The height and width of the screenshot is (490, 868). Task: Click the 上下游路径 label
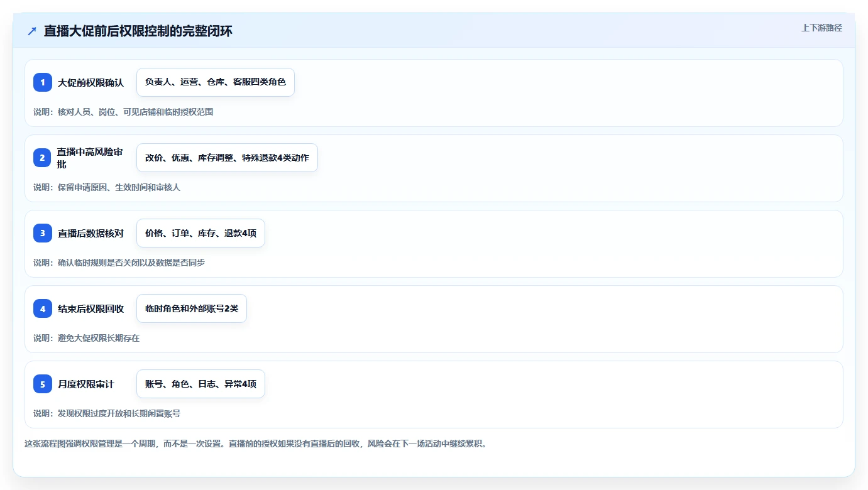coord(821,28)
